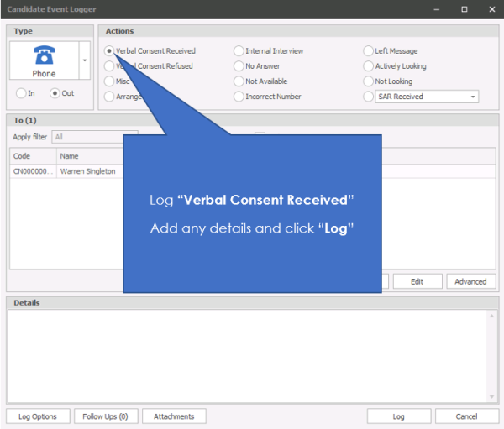The image size is (504, 429).
Task: Select the Not Available action
Action: (x=239, y=81)
